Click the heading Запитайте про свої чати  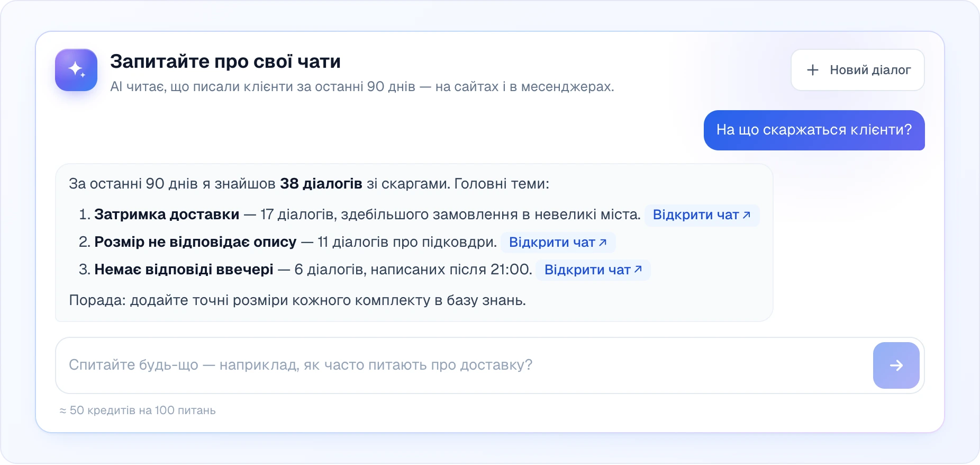(x=225, y=61)
